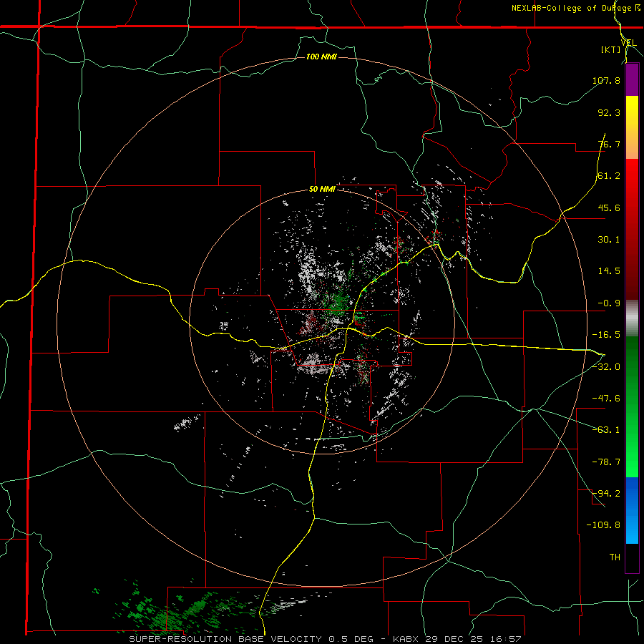Image resolution: width=644 pixels, height=644 pixels.
Task: Click the -0.9 scale value
Action: [x=609, y=303]
